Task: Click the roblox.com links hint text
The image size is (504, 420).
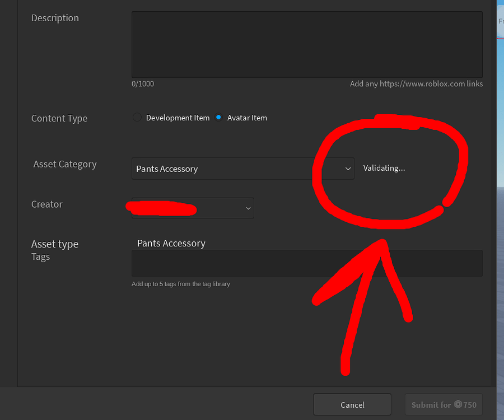Action: (x=416, y=83)
